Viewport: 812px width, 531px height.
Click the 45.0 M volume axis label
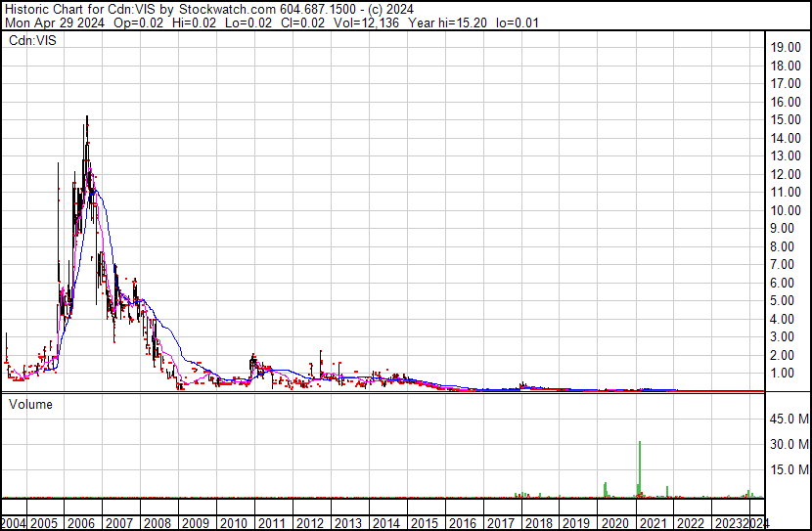pyautogui.click(x=789, y=419)
